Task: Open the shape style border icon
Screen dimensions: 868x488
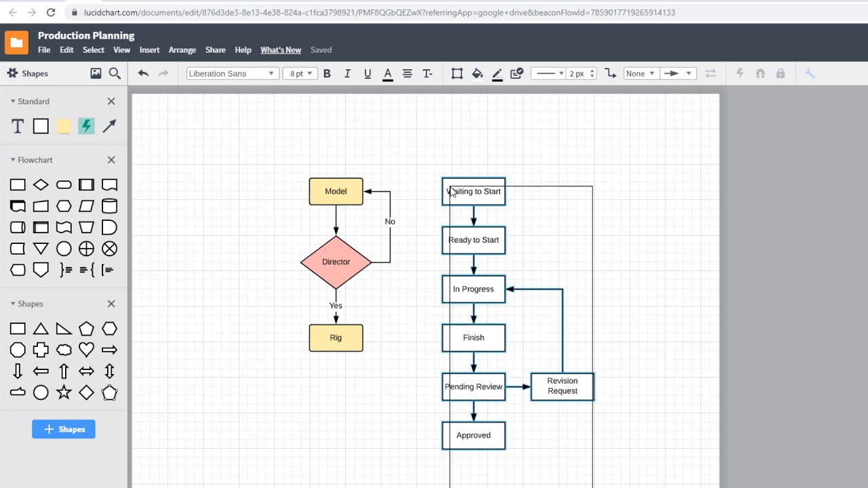Action: (x=457, y=73)
